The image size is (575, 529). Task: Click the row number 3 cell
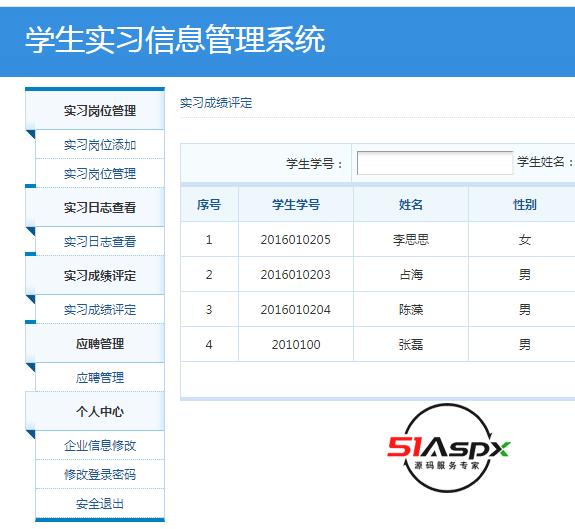click(209, 310)
